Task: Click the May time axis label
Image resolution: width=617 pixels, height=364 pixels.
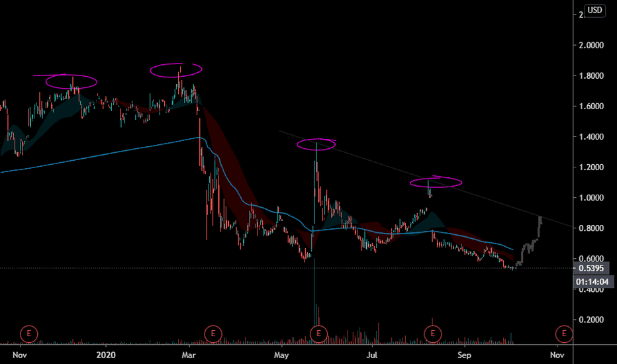Action: 281,355
